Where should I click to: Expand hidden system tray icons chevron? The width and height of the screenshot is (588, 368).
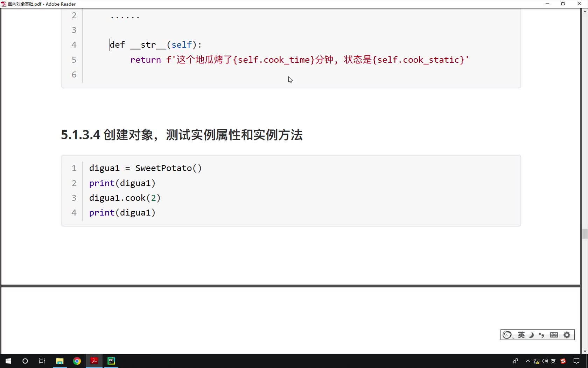tap(528, 361)
